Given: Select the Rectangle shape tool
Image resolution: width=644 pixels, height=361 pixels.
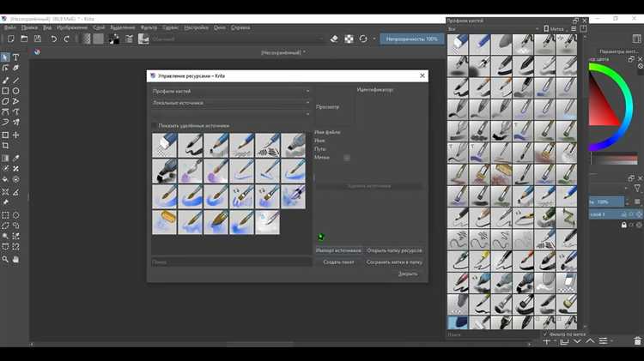Looking at the screenshot, I should (x=5, y=91).
